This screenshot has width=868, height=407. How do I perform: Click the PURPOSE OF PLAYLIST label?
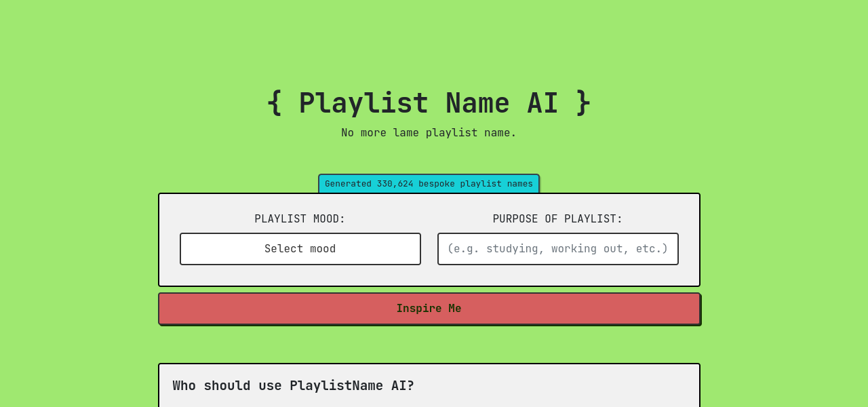[557, 219]
